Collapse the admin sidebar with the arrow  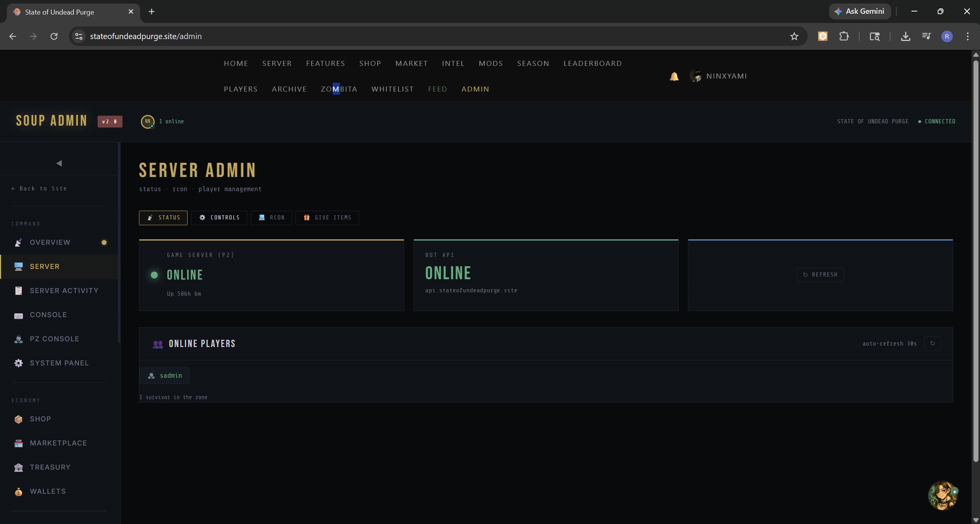pos(59,163)
